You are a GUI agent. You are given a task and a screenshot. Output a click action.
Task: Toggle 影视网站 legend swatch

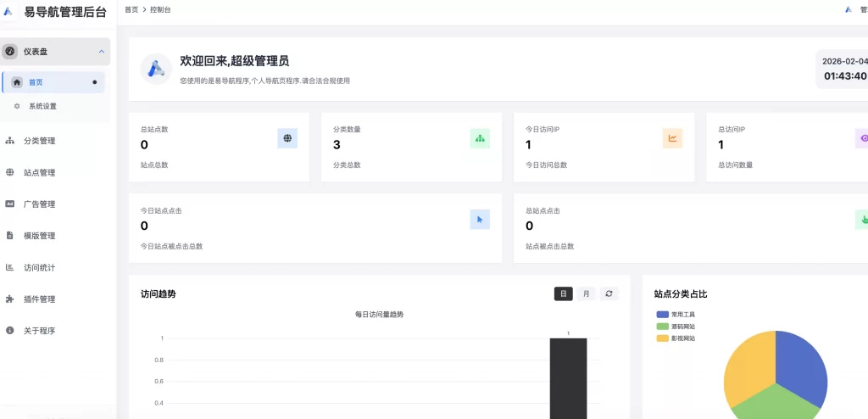click(663, 338)
